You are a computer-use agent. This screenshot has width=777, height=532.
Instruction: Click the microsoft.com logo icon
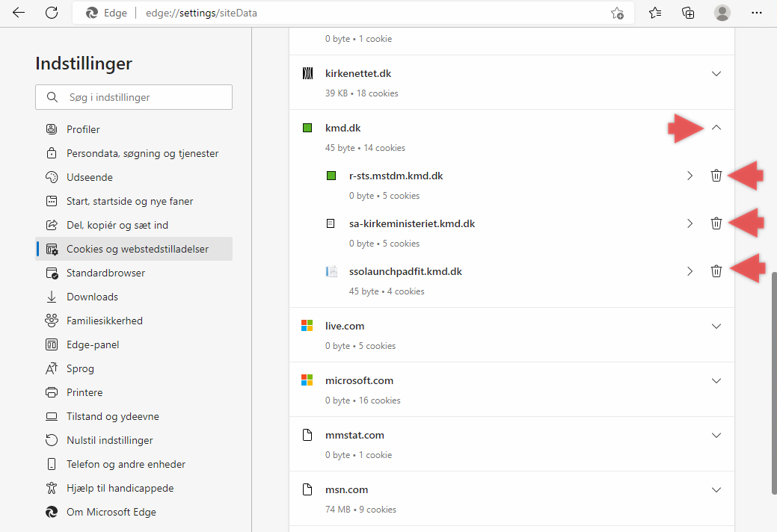pyautogui.click(x=307, y=380)
